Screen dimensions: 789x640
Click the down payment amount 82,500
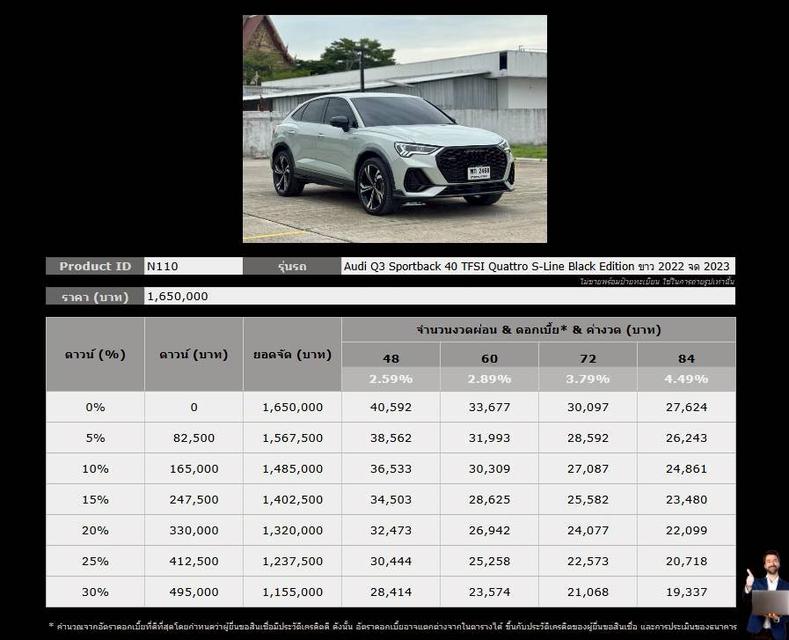[194, 438]
